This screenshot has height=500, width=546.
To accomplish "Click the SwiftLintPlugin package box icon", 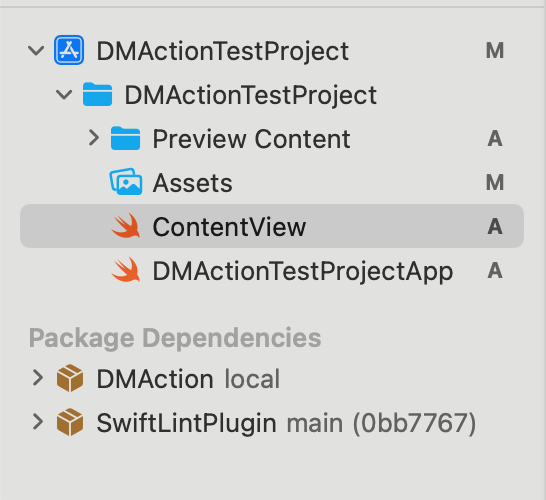I will click(70, 422).
